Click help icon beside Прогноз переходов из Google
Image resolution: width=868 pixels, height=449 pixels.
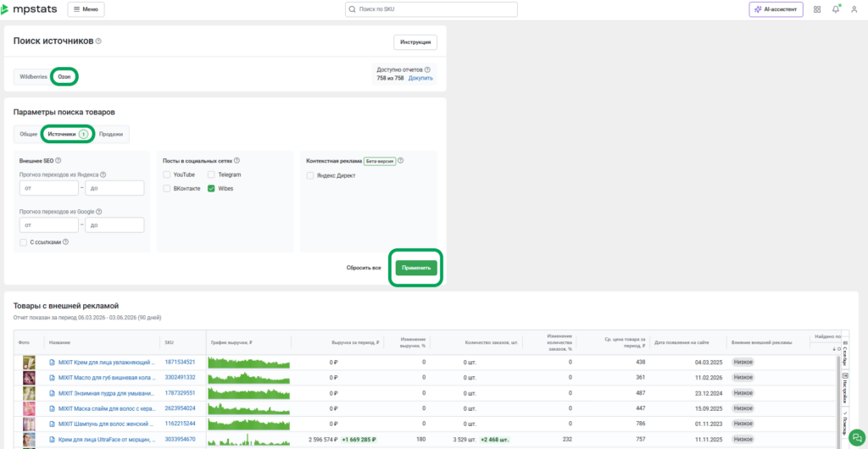[x=99, y=211]
